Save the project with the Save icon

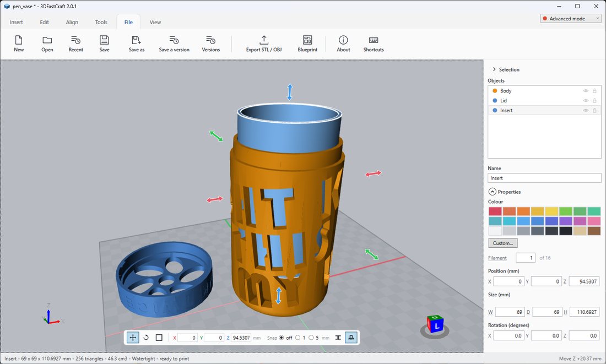click(104, 44)
